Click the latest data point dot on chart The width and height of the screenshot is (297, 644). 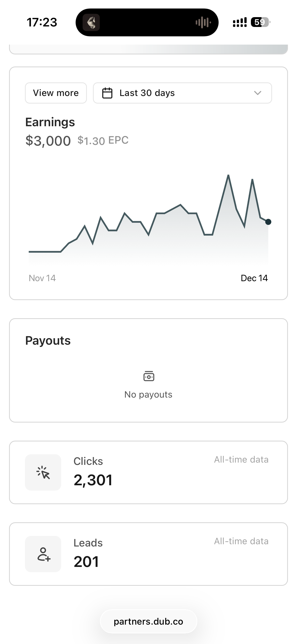(268, 222)
